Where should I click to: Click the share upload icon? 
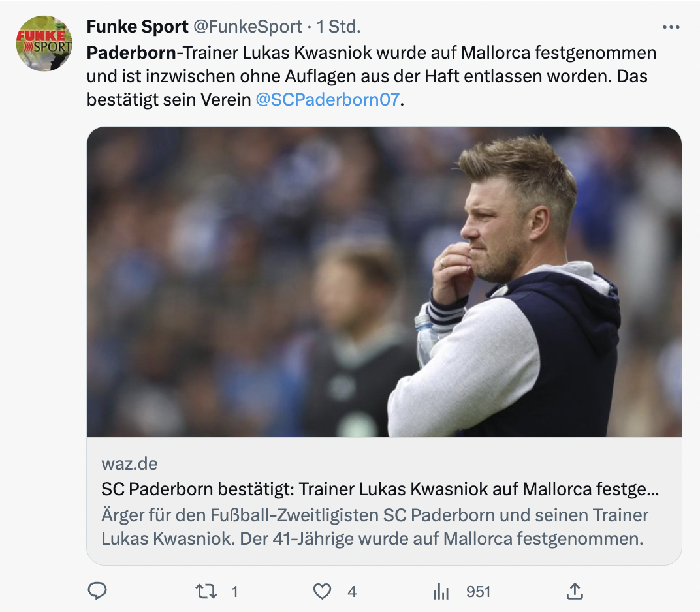pyautogui.click(x=574, y=591)
